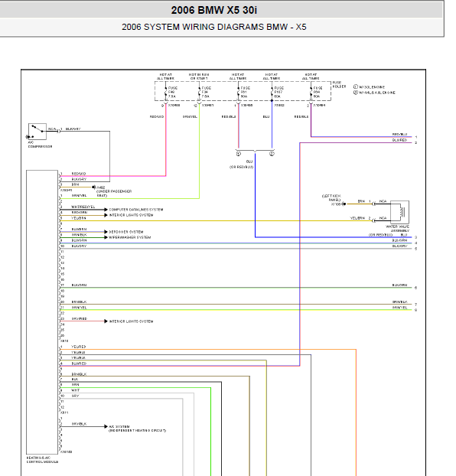Click the "COMPUTER DATALINES SYSTEM" reference

[136, 210]
